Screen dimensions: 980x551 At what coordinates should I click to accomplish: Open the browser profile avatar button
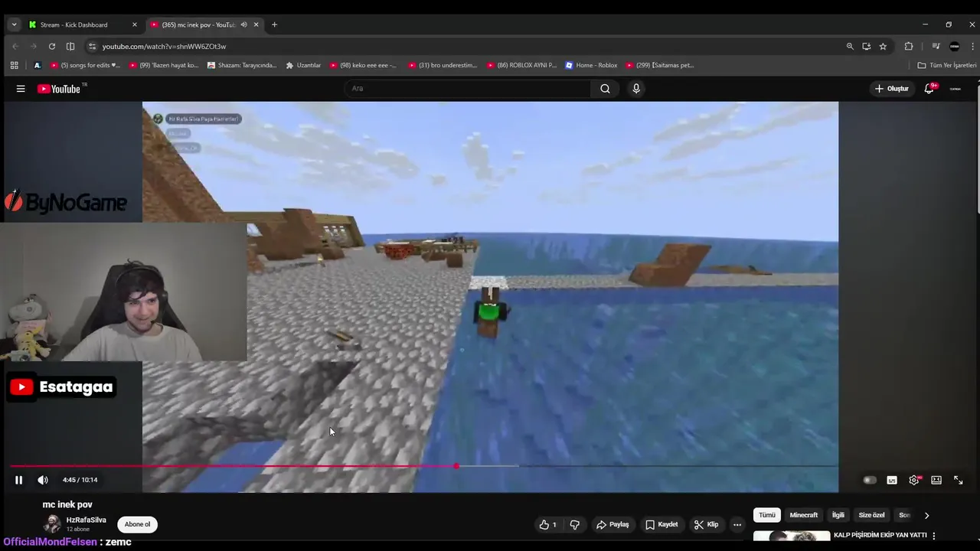pos(954,46)
